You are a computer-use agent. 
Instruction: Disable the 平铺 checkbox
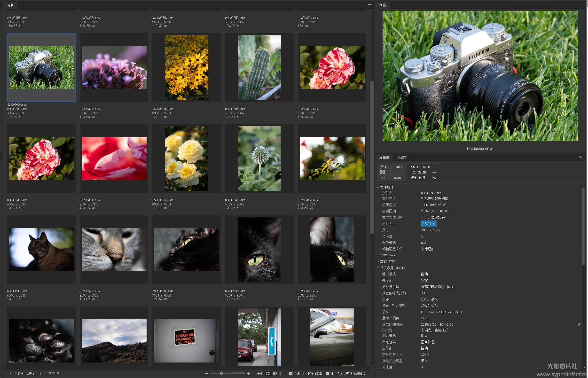click(291, 373)
